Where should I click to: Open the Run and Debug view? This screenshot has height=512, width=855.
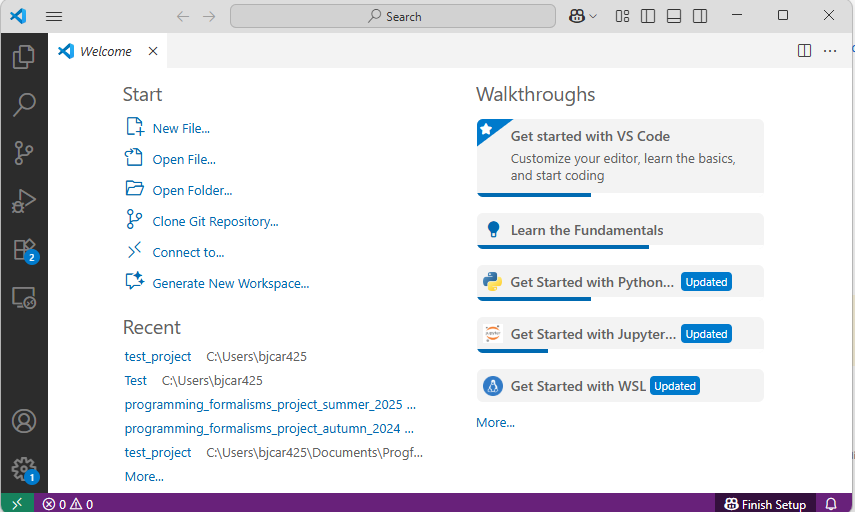tap(24, 201)
